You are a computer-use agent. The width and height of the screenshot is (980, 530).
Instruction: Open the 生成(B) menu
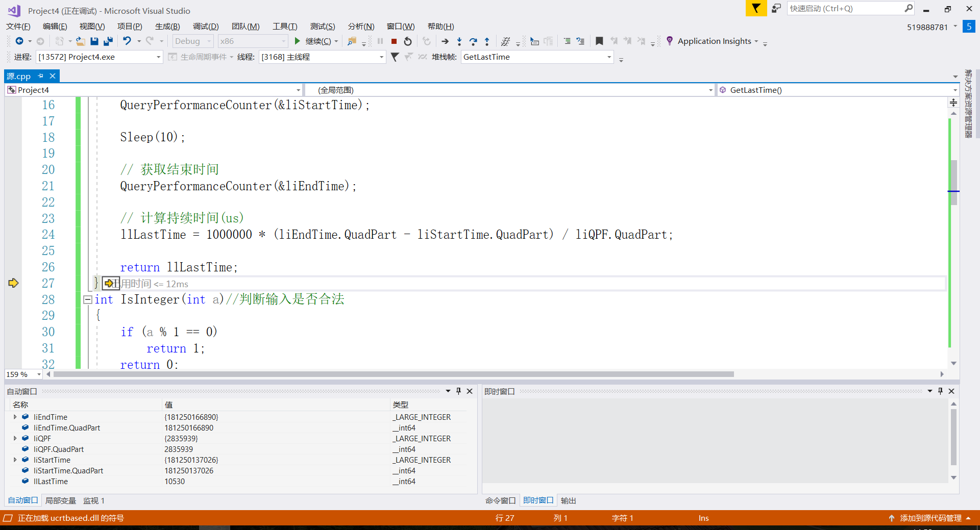(x=167, y=27)
